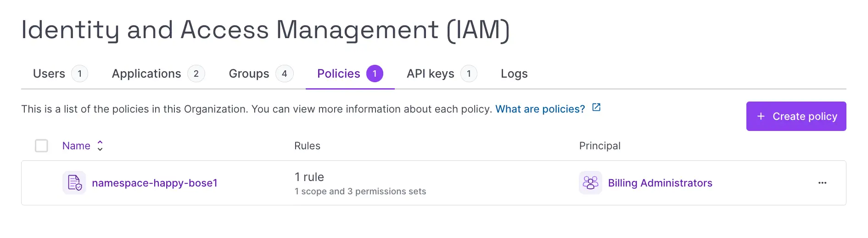Switch to the Users tab
The image size is (868, 238).
tap(49, 74)
